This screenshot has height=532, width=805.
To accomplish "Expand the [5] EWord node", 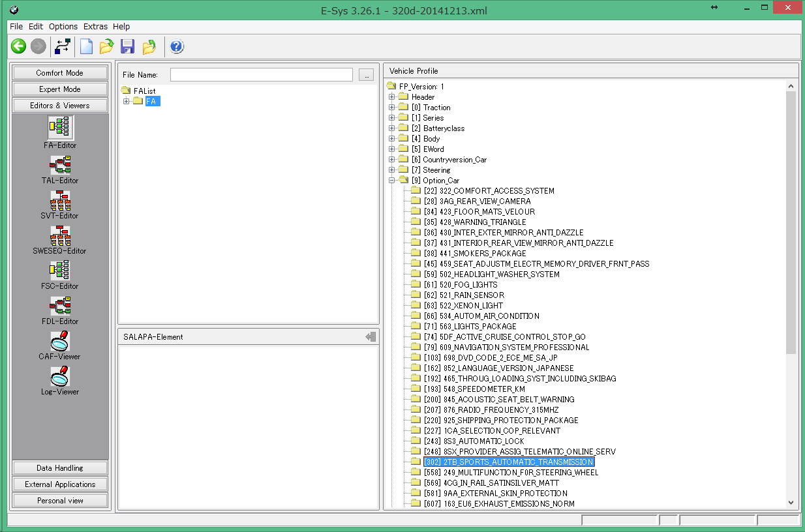I will (x=392, y=149).
